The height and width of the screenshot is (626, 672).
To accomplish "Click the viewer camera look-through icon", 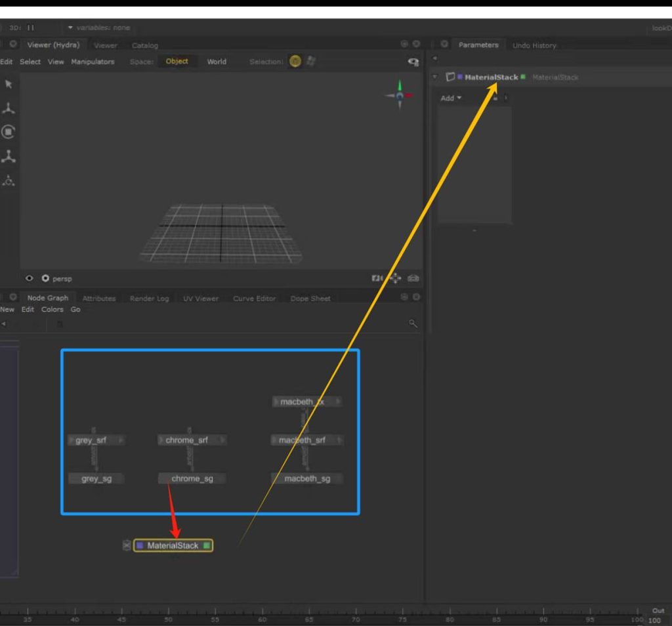I will click(377, 278).
